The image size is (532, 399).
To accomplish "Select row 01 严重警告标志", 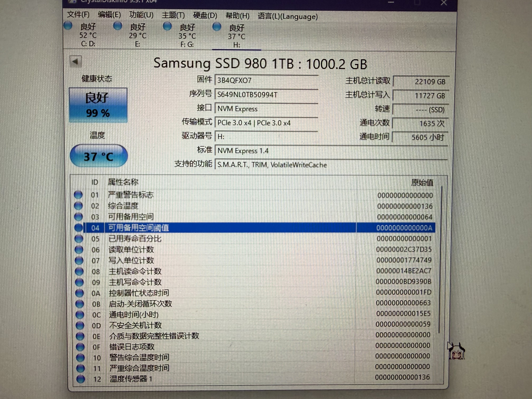I will click(254, 195).
